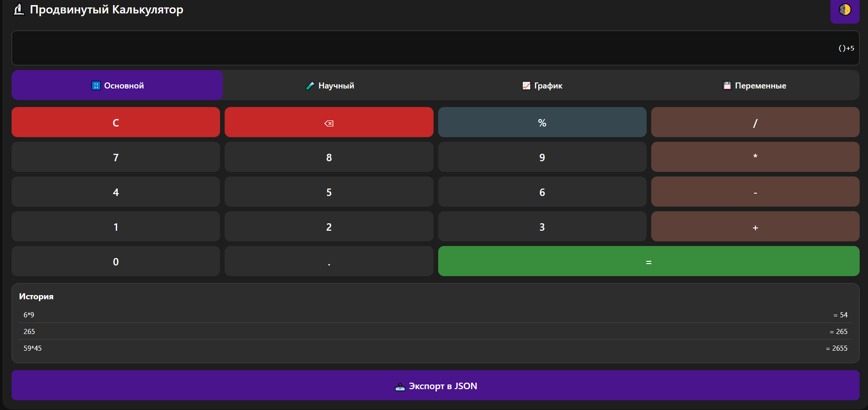Click the green equals button
This screenshot has width=868, height=410.
(x=648, y=261)
